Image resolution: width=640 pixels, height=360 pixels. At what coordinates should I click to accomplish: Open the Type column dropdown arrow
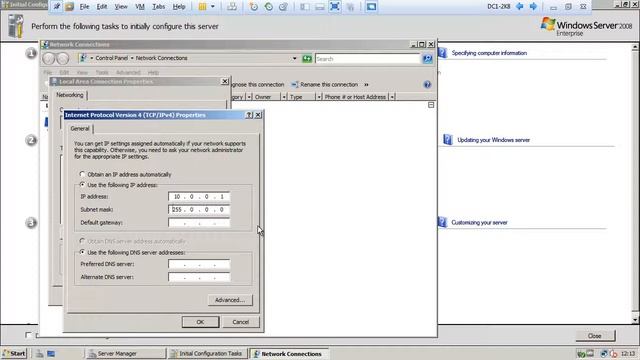[319, 97]
